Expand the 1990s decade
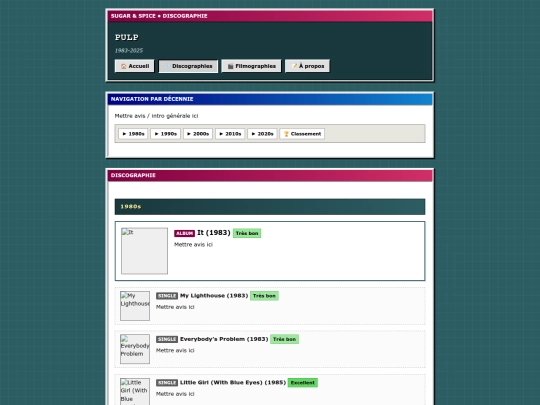The height and width of the screenshot is (405, 540). [x=165, y=134]
